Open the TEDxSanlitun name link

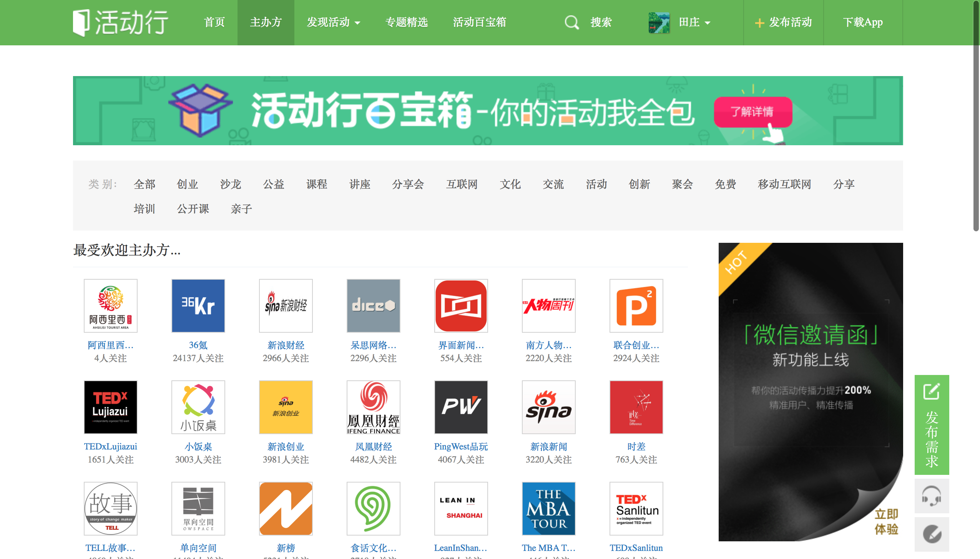tap(636, 548)
